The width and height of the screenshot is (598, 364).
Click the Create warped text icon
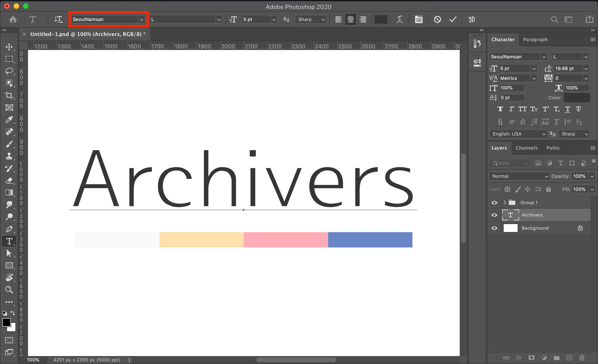tap(399, 19)
